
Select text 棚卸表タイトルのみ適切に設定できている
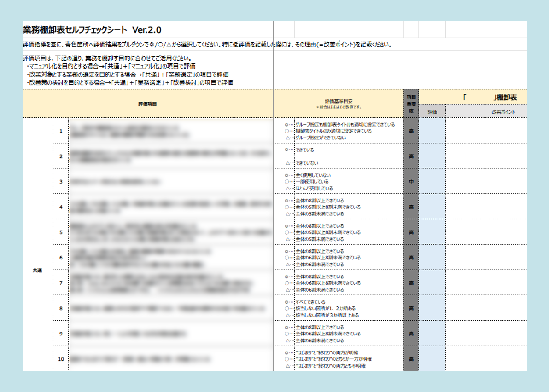point(333,131)
